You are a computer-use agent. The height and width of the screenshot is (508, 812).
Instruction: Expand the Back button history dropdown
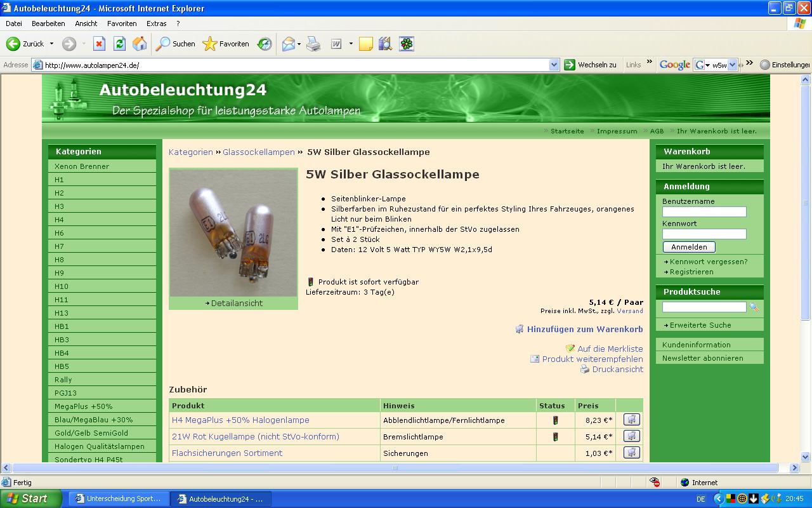[52, 44]
